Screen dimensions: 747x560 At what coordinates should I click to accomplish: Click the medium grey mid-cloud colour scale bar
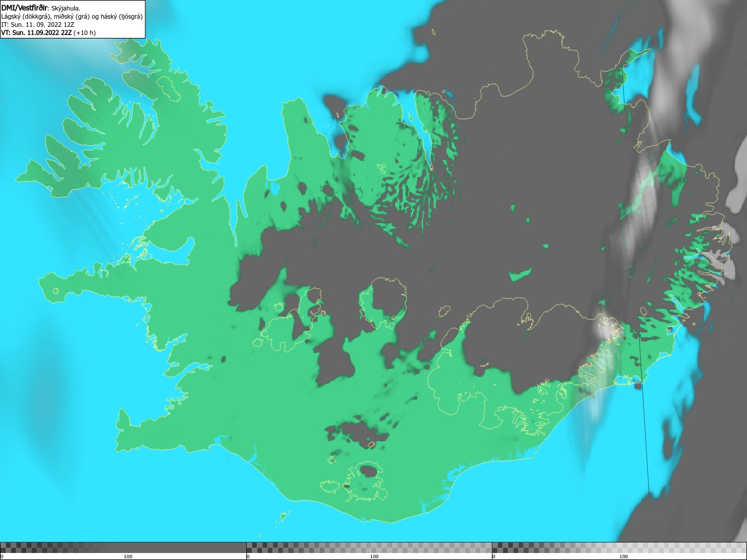pos(369,547)
